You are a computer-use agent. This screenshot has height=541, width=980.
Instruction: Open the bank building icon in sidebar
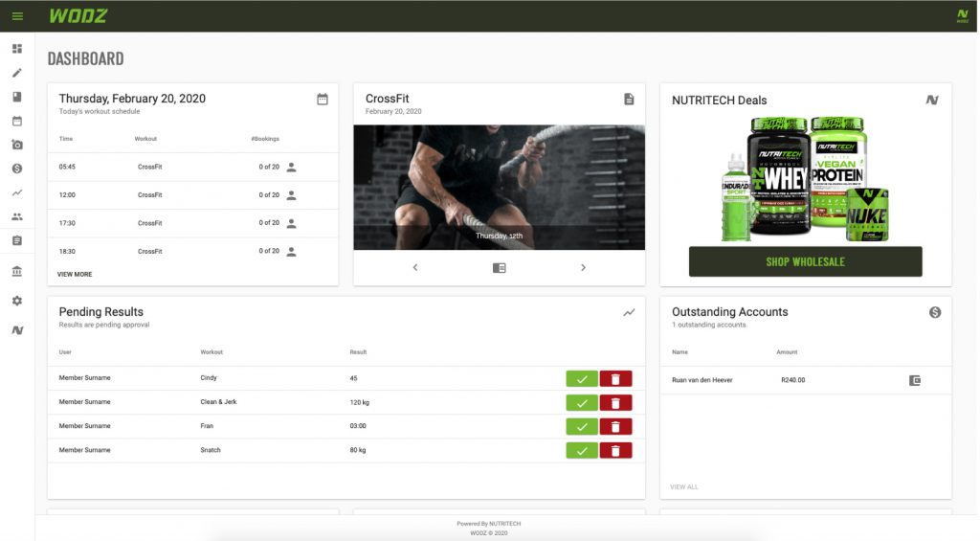(x=17, y=271)
